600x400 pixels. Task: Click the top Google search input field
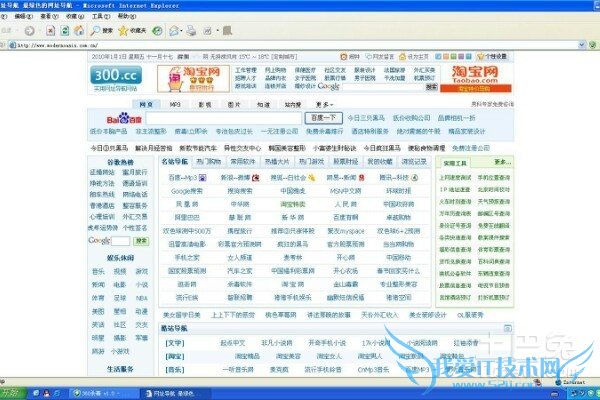tap(383, 87)
